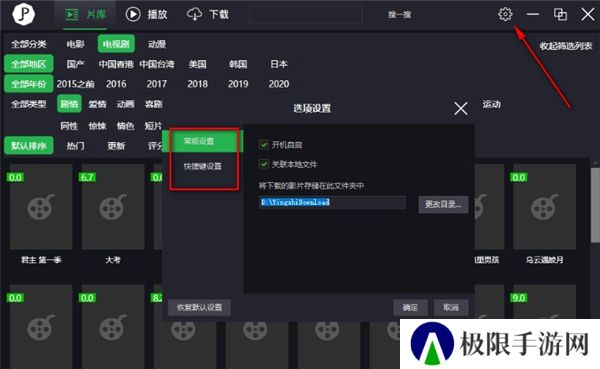Select the 全部类型 genre filter
The image size is (600, 369).
(29, 104)
